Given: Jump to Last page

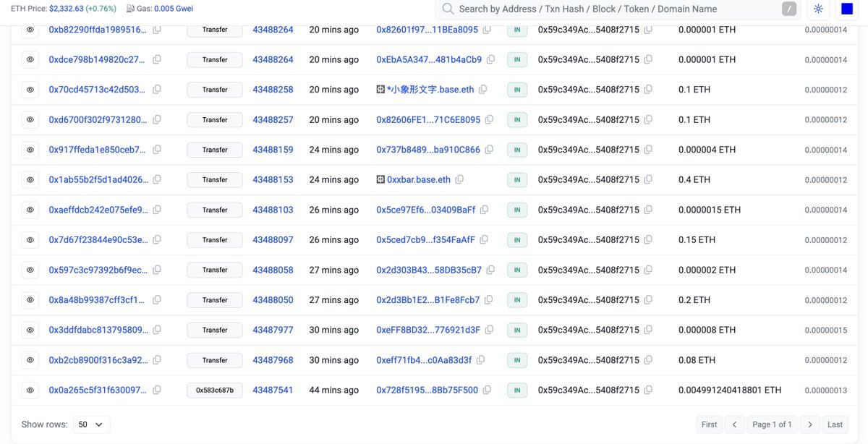Looking at the screenshot, I should 835,424.
